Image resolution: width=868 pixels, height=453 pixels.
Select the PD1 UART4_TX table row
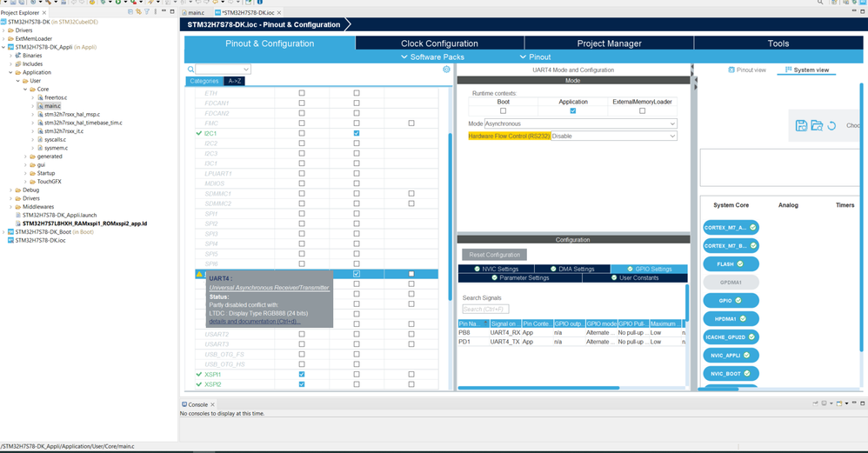coord(571,342)
